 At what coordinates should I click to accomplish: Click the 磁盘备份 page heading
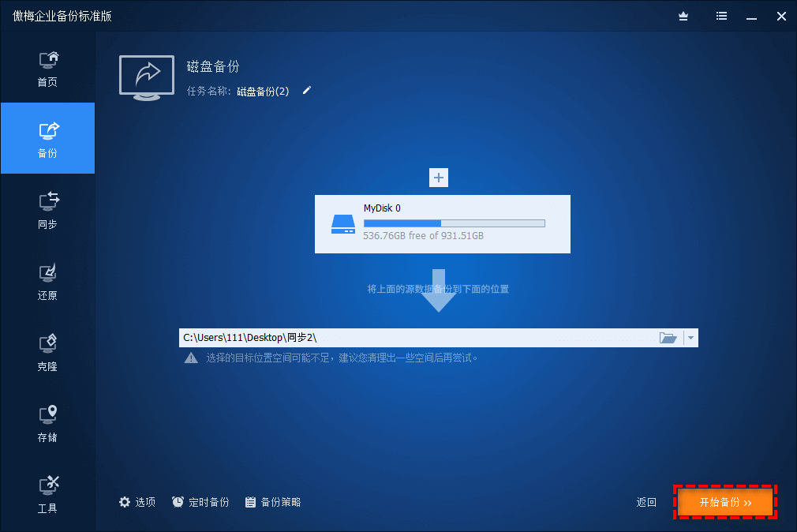point(213,66)
